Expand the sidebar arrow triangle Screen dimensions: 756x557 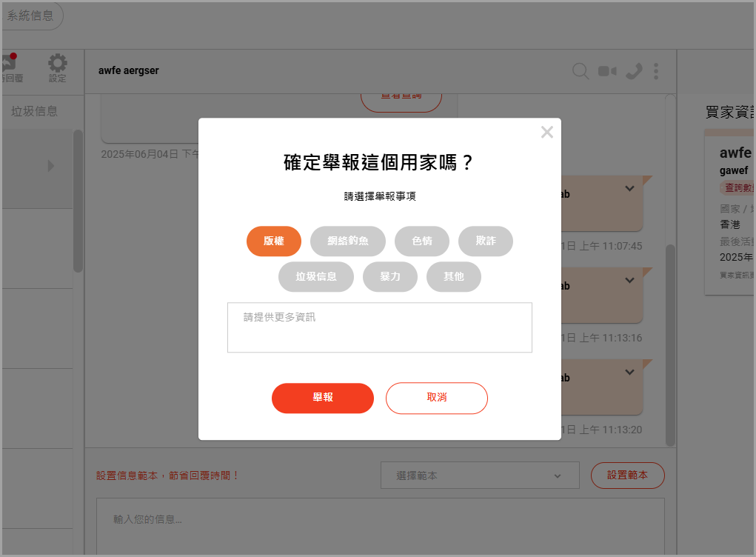[x=50, y=167]
